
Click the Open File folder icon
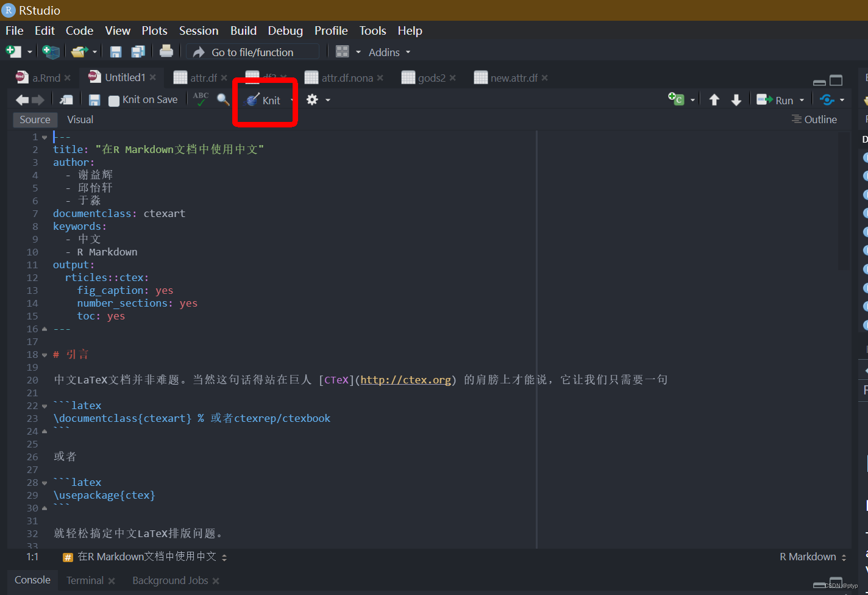79,52
